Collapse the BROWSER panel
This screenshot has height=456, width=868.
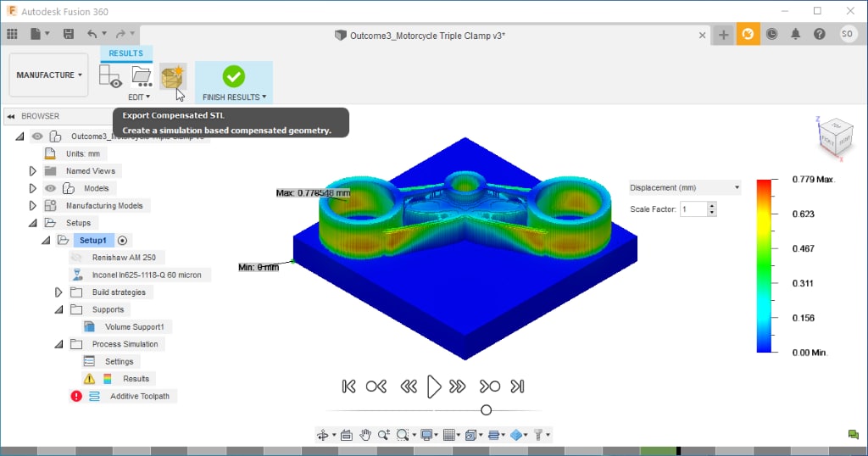(x=10, y=116)
